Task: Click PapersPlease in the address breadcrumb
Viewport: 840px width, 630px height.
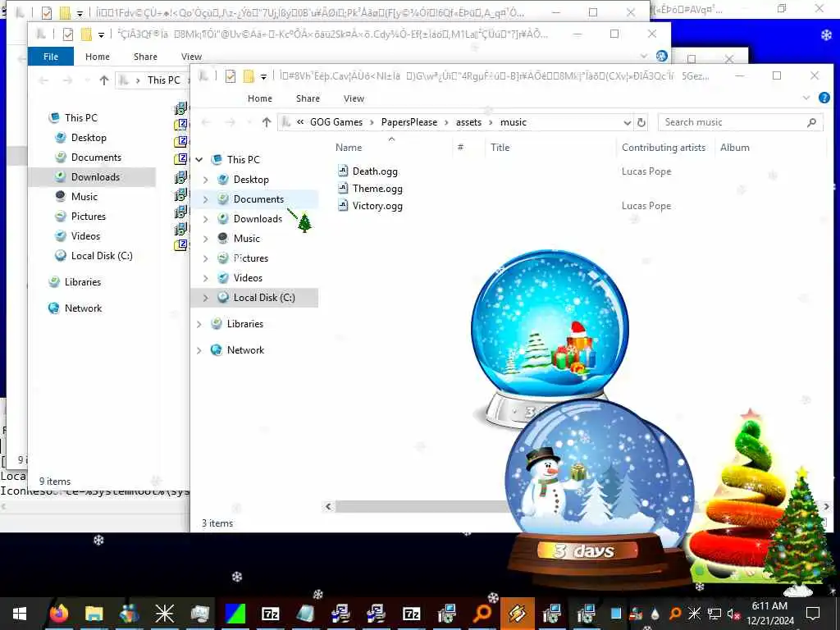Action: (x=409, y=122)
